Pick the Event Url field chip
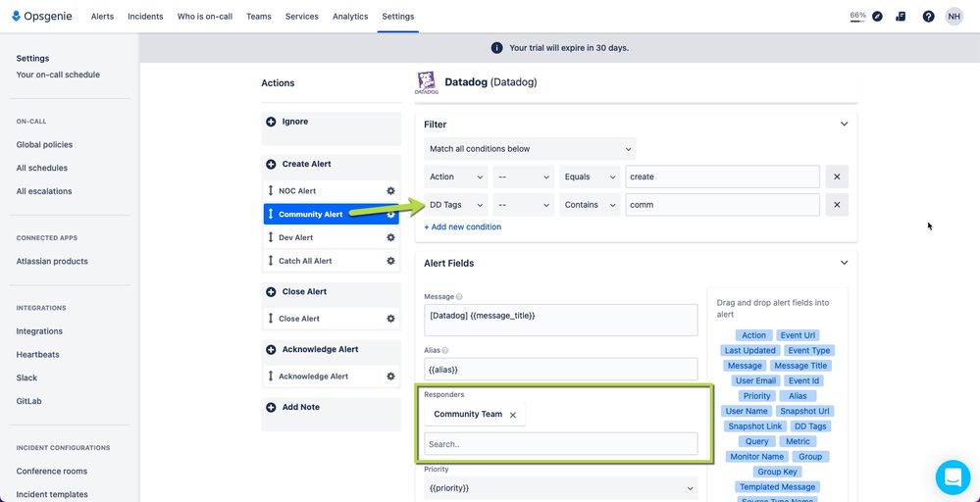Screen dimensions: 980x502 click(x=798, y=335)
